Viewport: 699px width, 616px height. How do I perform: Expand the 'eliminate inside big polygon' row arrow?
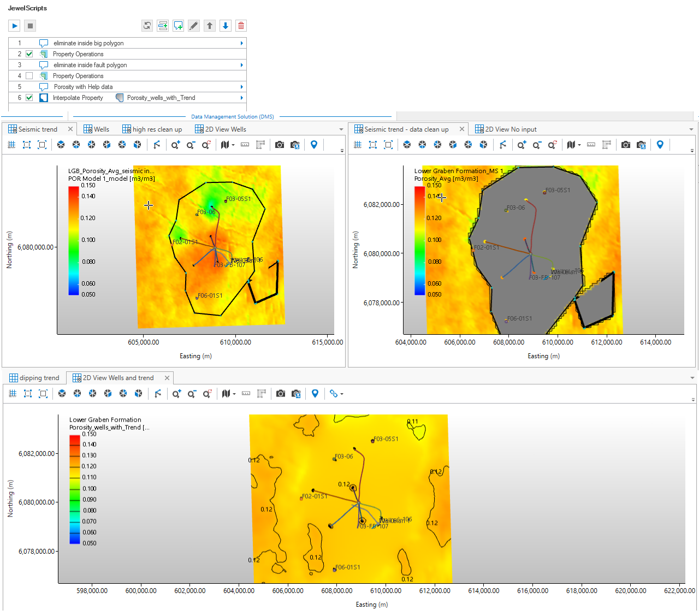[241, 43]
